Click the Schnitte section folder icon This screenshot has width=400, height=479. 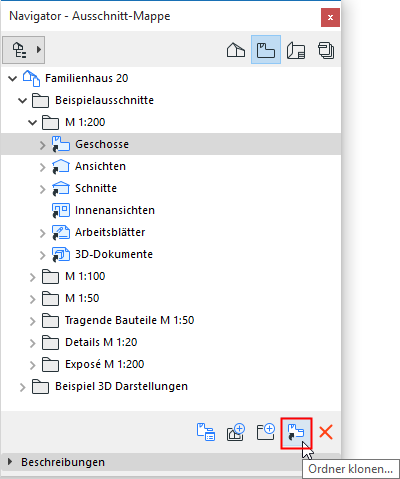click(x=61, y=188)
